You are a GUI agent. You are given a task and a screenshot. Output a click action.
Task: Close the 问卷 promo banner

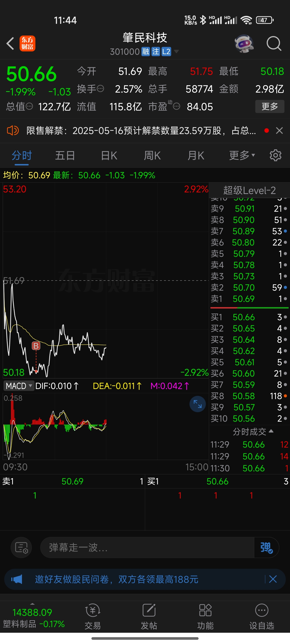coord(273,579)
